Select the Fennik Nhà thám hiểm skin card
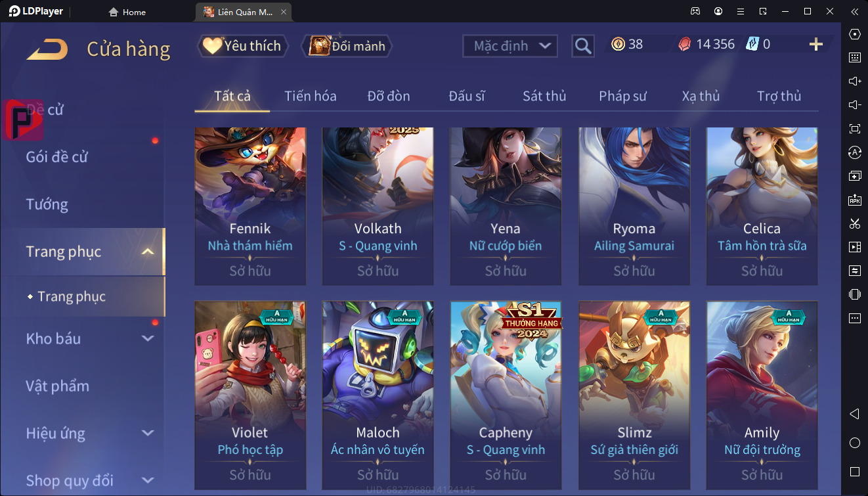The width and height of the screenshot is (868, 496). 250,206
